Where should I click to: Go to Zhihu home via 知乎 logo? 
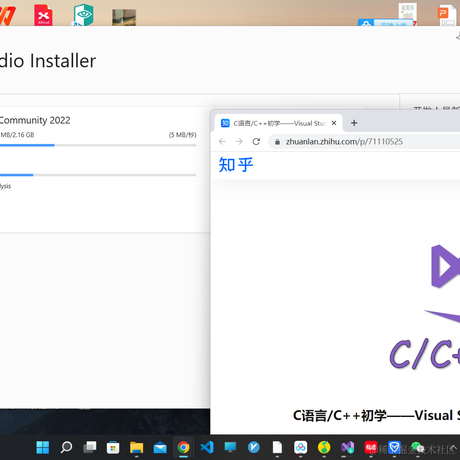tap(236, 165)
